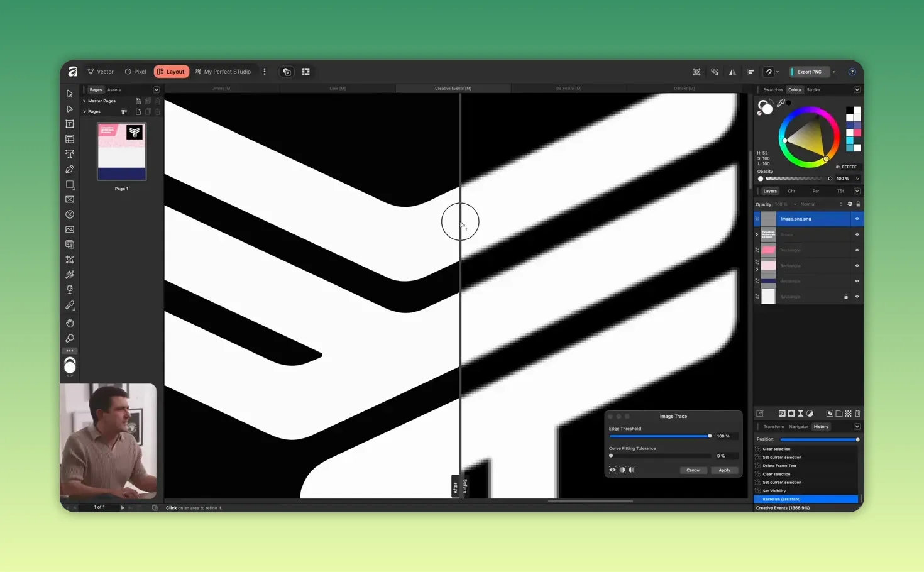The height and width of the screenshot is (572, 924).
Task: Select the Vector Crop tool
Action: (x=70, y=260)
